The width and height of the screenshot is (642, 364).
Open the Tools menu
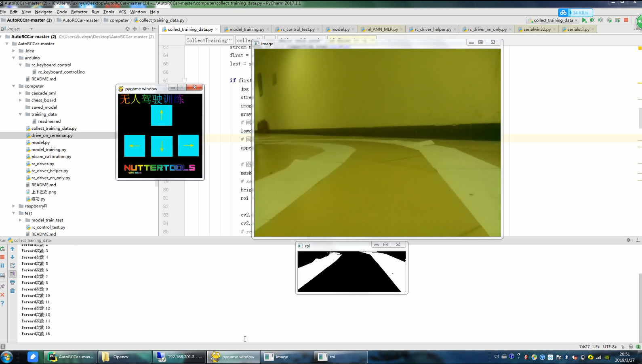coord(109,12)
